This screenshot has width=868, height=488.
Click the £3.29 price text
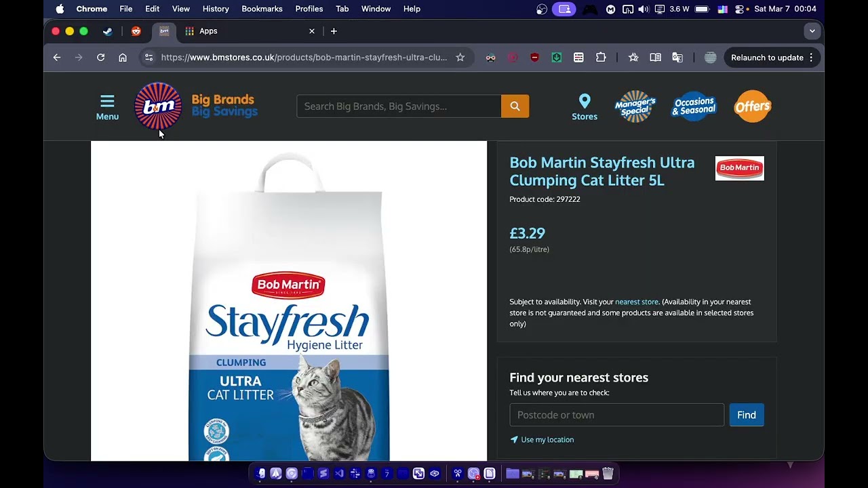[x=528, y=233]
